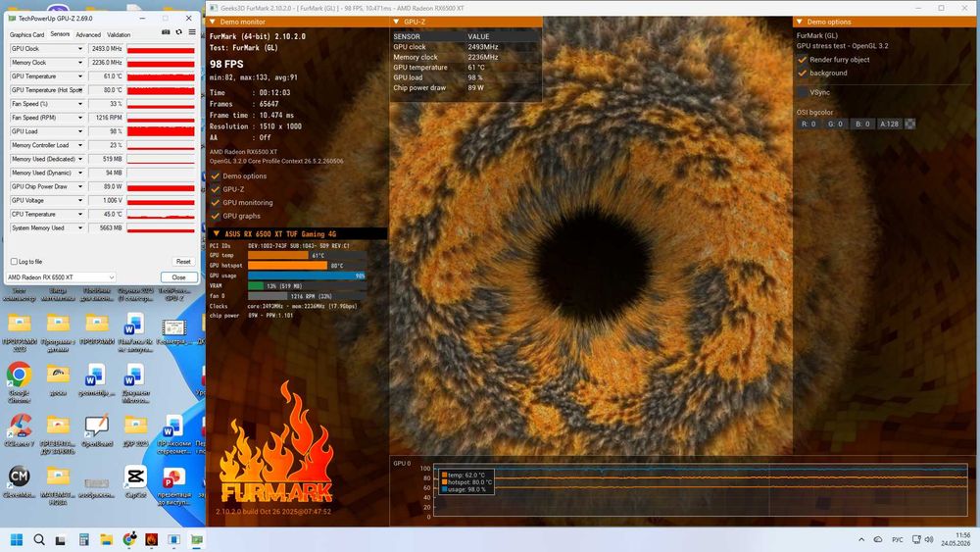Screen dimensions: 980x552
Task: Launch CCleaner 7 from the desktop
Action: [x=20, y=430]
